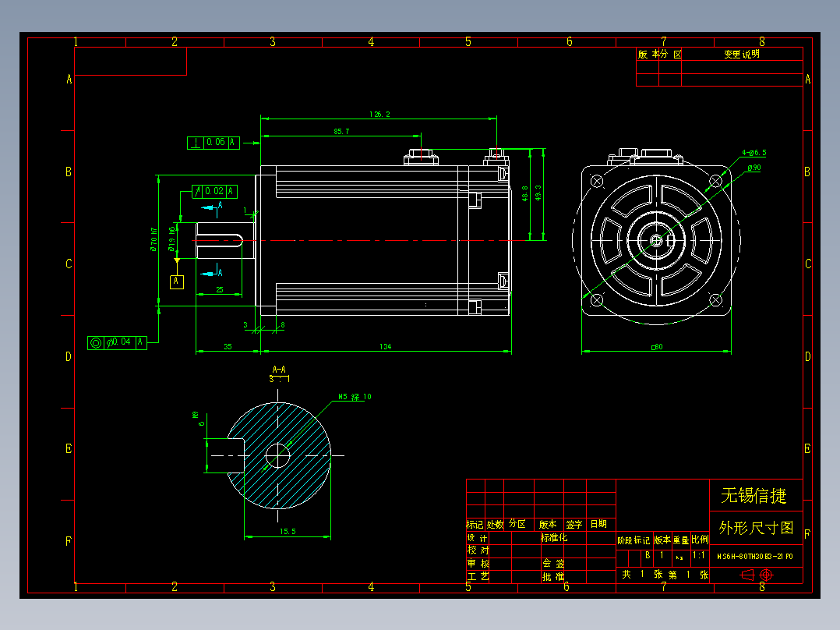Select the 126.2 overall length dimension
This screenshot has height=630, width=840.
tap(378, 114)
